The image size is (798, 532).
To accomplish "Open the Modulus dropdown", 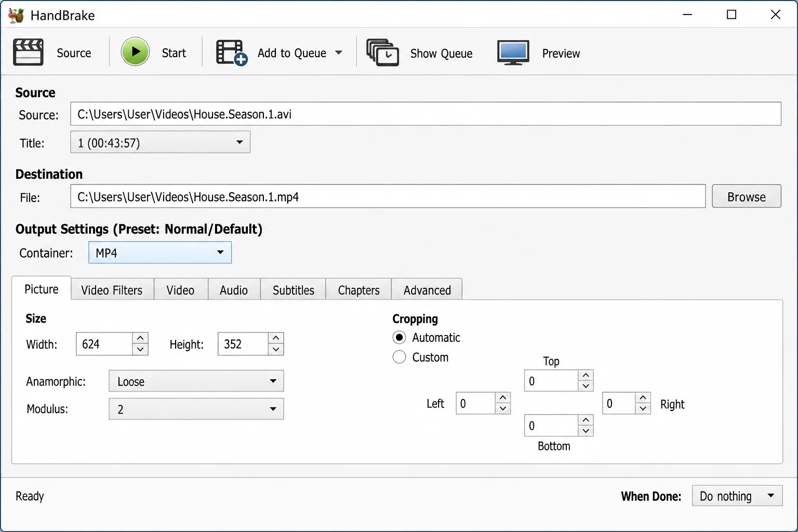I will coord(196,409).
